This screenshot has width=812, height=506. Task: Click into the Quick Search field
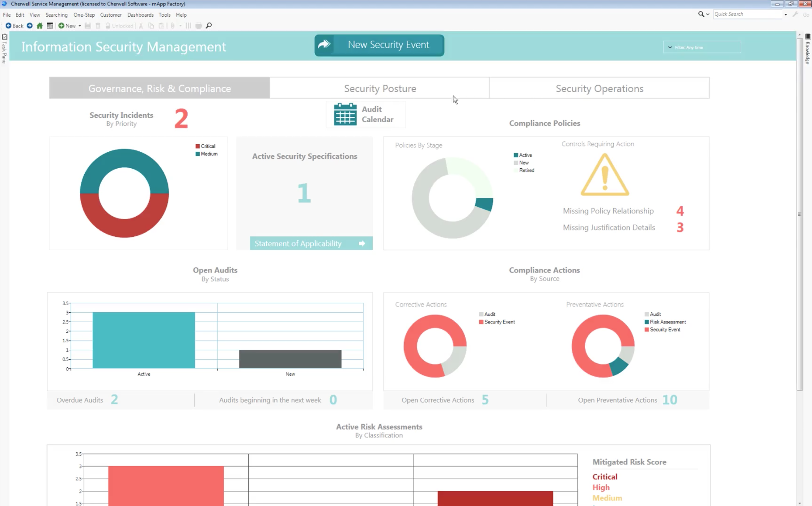(x=747, y=14)
